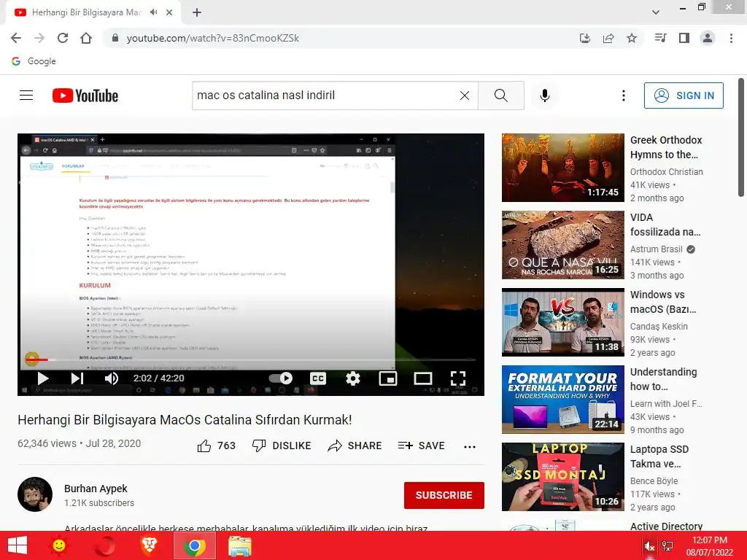Open the player settings gear
This screenshot has width=747, height=560.
(352, 378)
